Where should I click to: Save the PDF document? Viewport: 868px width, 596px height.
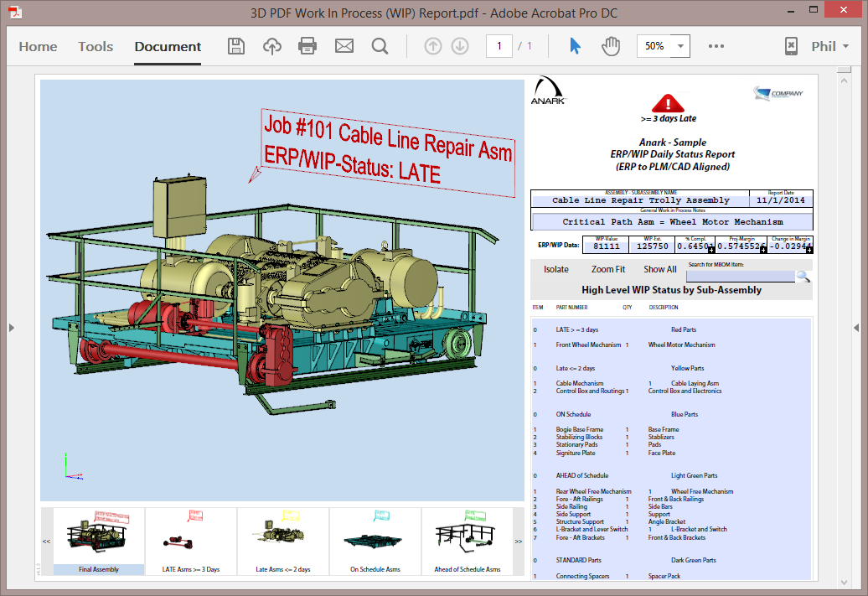(235, 46)
